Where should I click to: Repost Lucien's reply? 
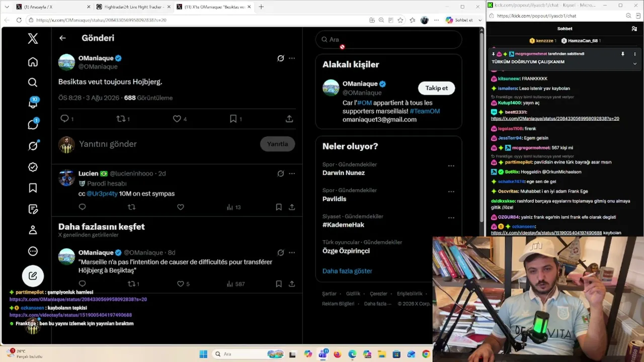click(131, 207)
